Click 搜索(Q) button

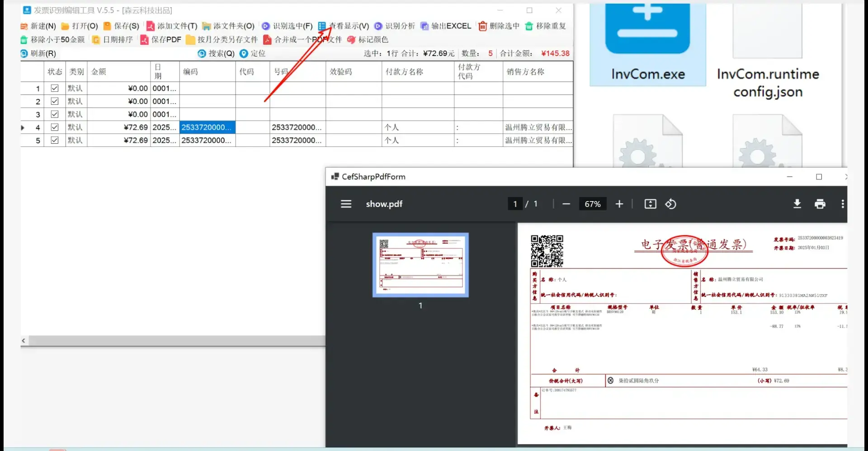(216, 53)
